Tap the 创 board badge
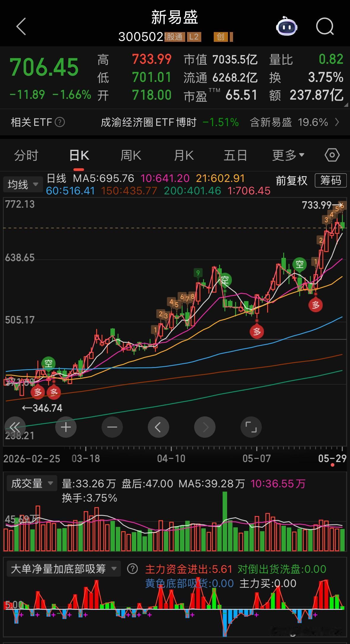350x644 pixels. [x=220, y=37]
